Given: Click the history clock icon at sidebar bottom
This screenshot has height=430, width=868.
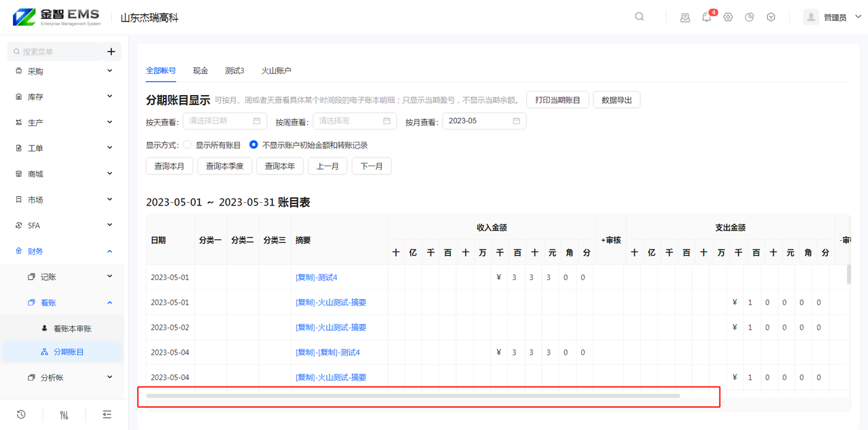Looking at the screenshot, I should pyautogui.click(x=21, y=414).
